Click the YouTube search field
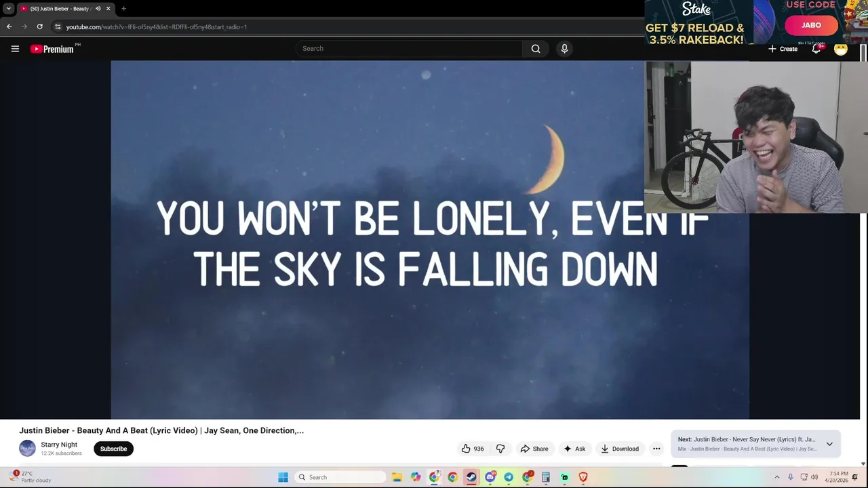This screenshot has width=868, height=488. point(409,49)
